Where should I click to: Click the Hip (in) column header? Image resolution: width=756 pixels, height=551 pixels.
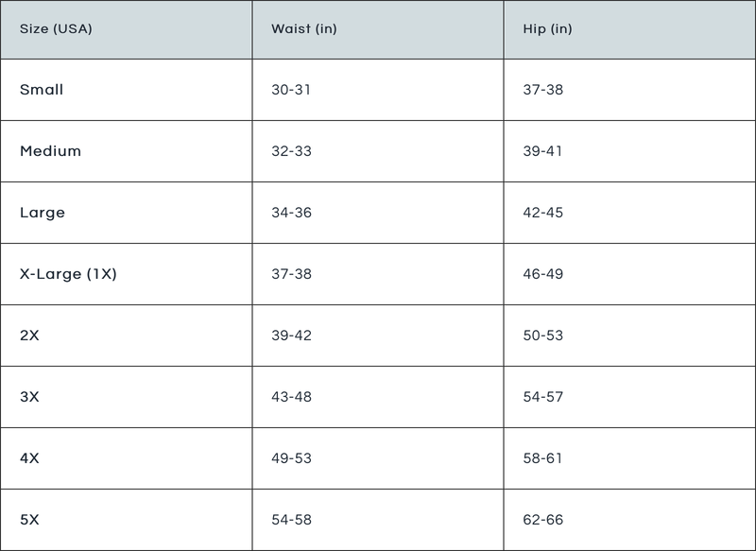547,29
